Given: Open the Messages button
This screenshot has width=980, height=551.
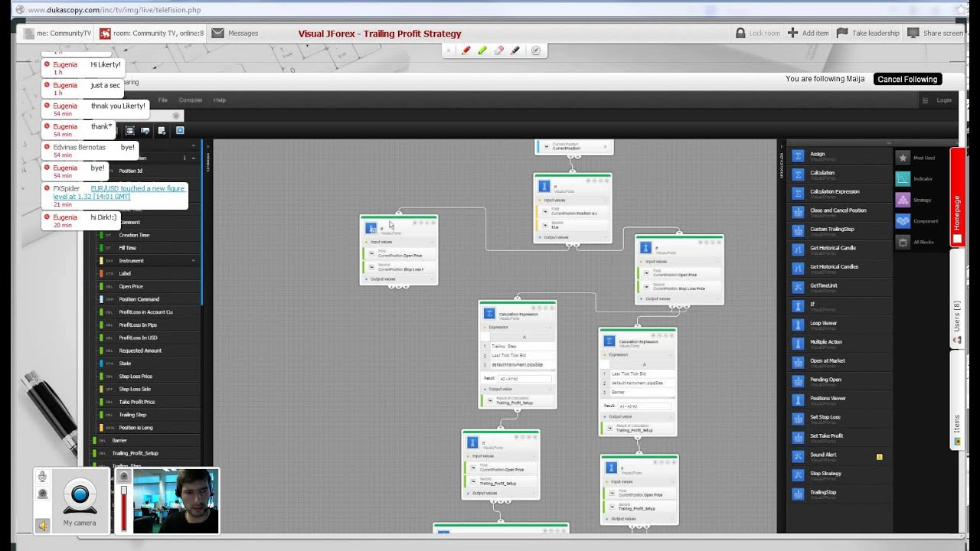Looking at the screenshot, I should tap(235, 33).
